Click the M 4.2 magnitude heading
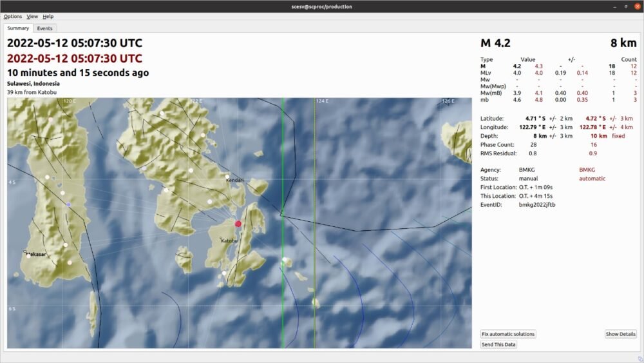Image resolution: width=644 pixels, height=363 pixels. (495, 43)
